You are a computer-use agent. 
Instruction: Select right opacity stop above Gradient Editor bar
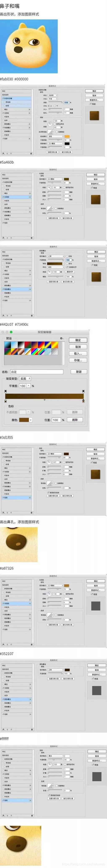[83, 391]
